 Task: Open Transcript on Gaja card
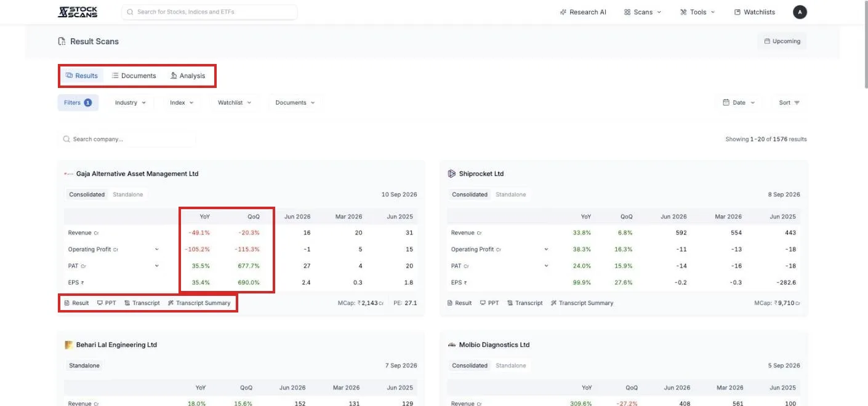pos(142,303)
